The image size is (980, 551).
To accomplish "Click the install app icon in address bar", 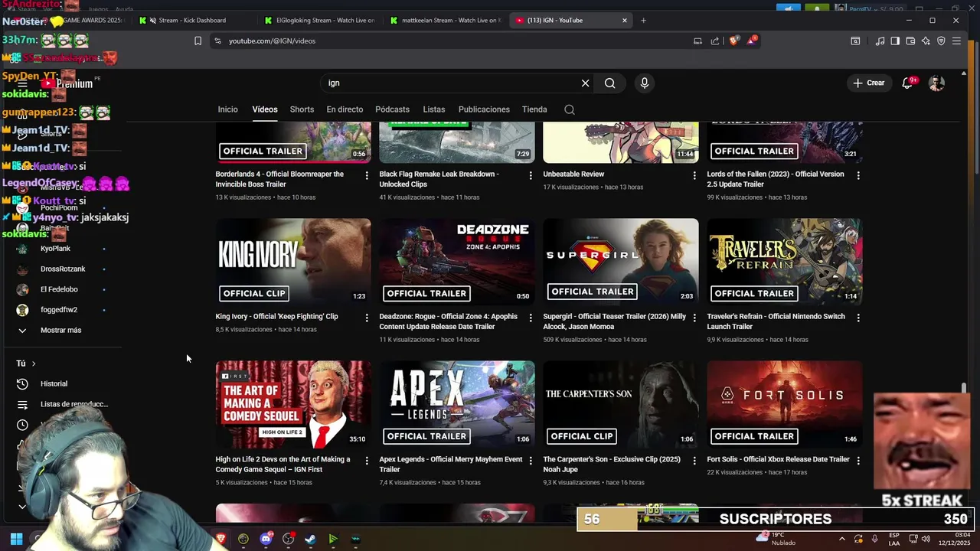I will [697, 41].
